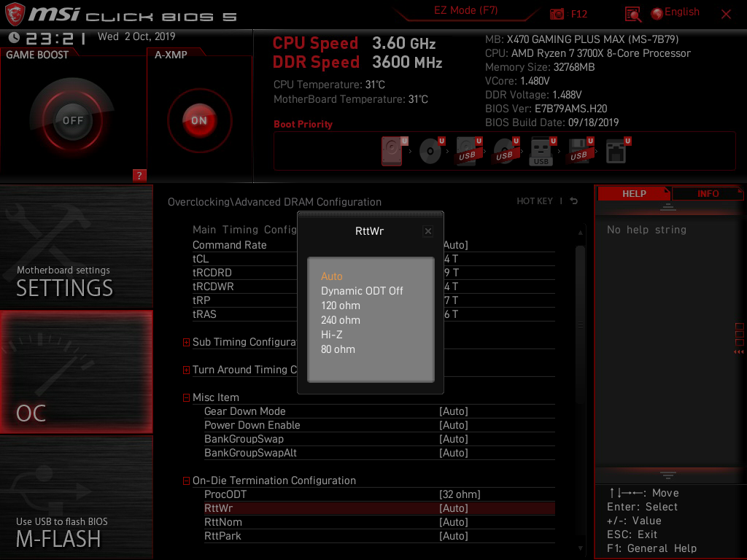747x560 pixels.
Task: Open the OC overclocking section
Action: point(76,372)
